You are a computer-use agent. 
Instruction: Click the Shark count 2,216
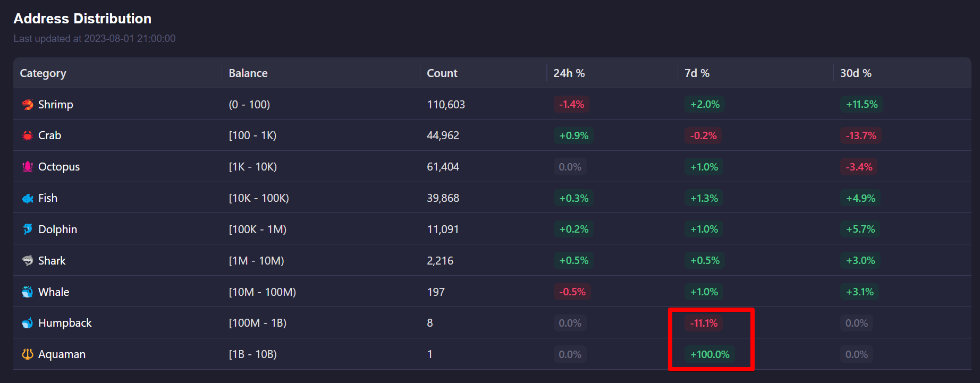pyautogui.click(x=440, y=261)
